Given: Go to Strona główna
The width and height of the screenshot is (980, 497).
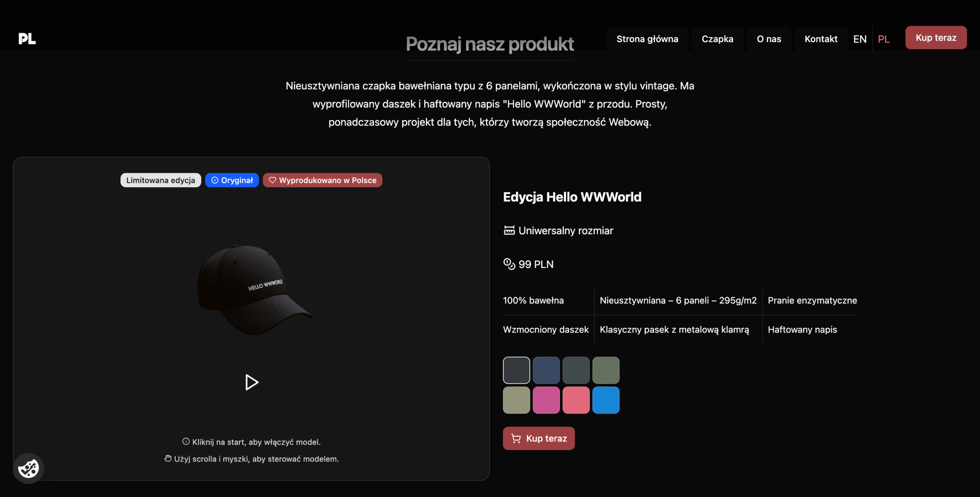Looking at the screenshot, I should [x=647, y=39].
